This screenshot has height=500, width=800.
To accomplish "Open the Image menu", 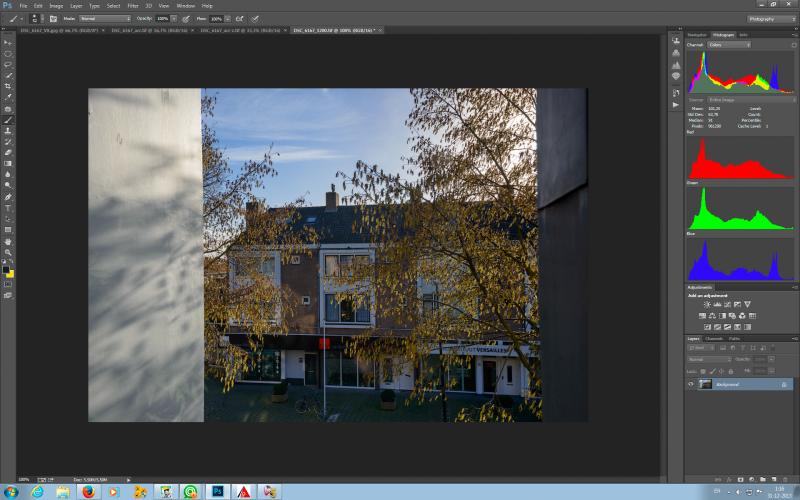I will click(56, 6).
